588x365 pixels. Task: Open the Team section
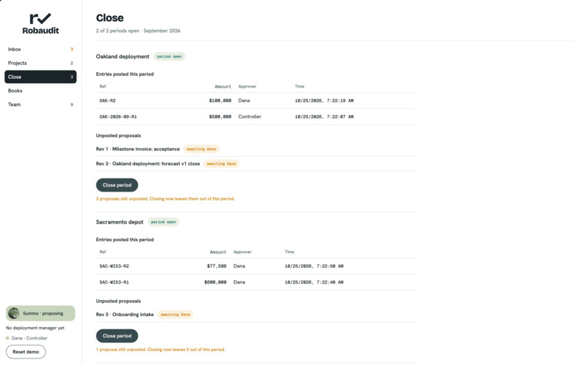(x=41, y=104)
